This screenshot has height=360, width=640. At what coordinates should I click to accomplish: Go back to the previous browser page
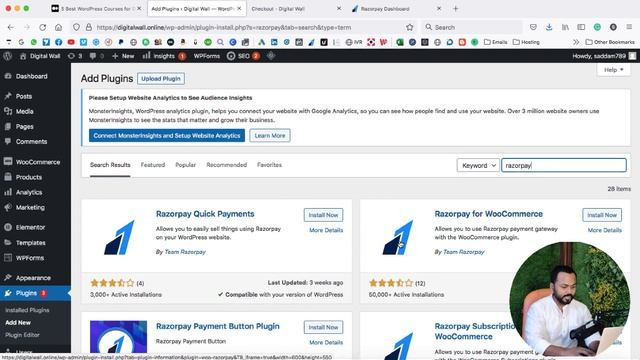pyautogui.click(x=11, y=27)
